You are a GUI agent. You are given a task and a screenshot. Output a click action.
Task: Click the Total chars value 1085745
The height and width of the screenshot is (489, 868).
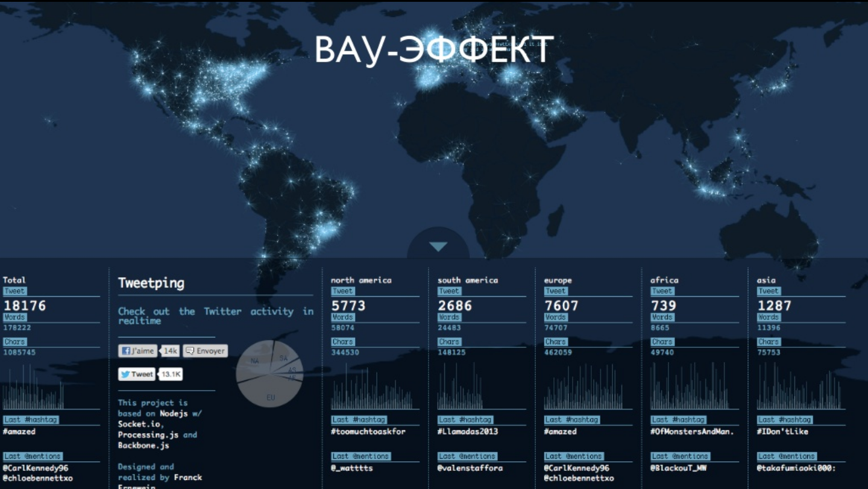(x=19, y=353)
